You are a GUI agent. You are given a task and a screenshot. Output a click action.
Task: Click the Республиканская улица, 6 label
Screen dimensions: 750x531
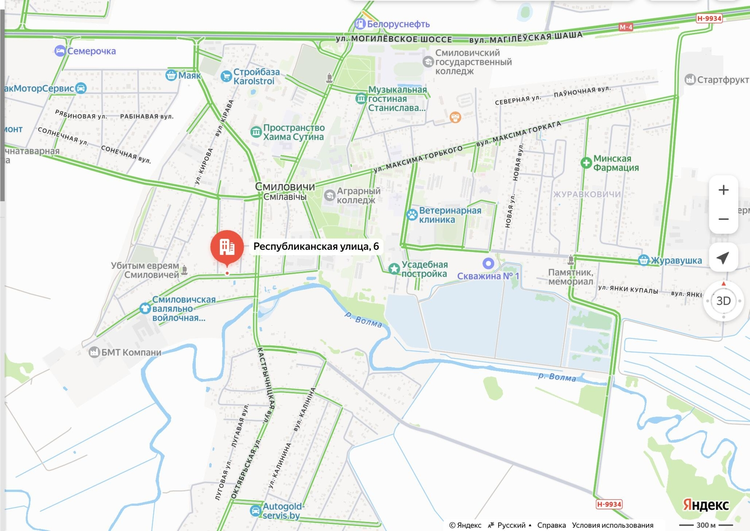pos(316,246)
